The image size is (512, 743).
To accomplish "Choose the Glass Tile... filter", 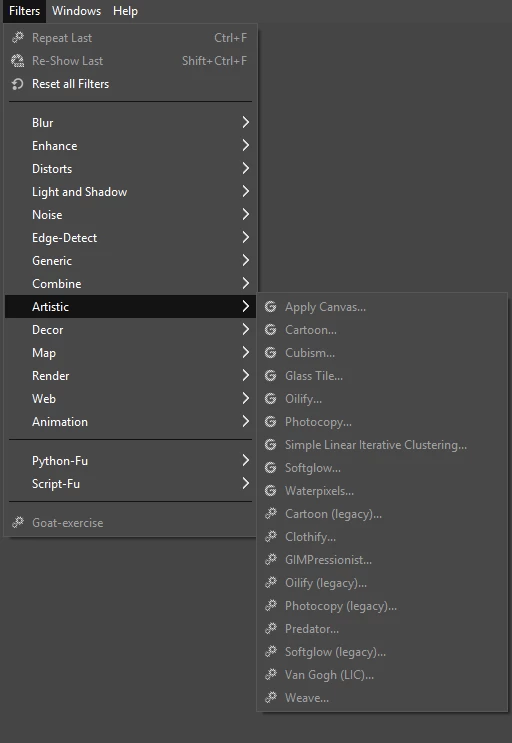I will (x=382, y=376).
